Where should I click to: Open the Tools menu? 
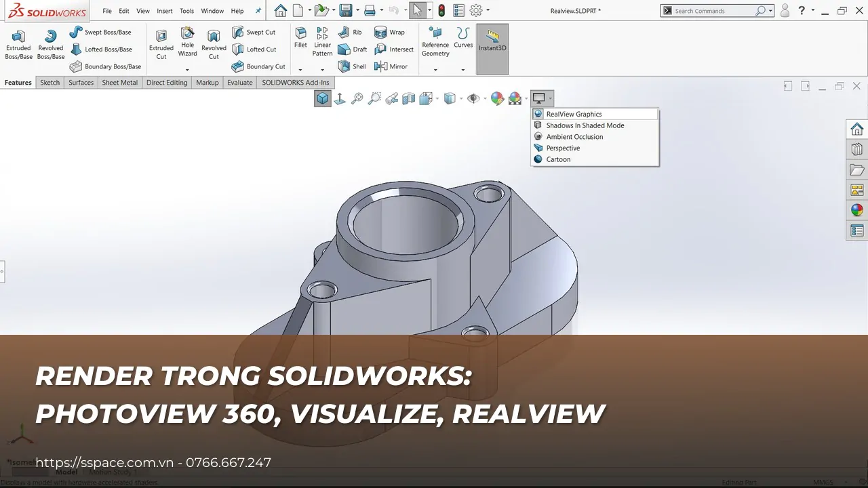(x=187, y=11)
